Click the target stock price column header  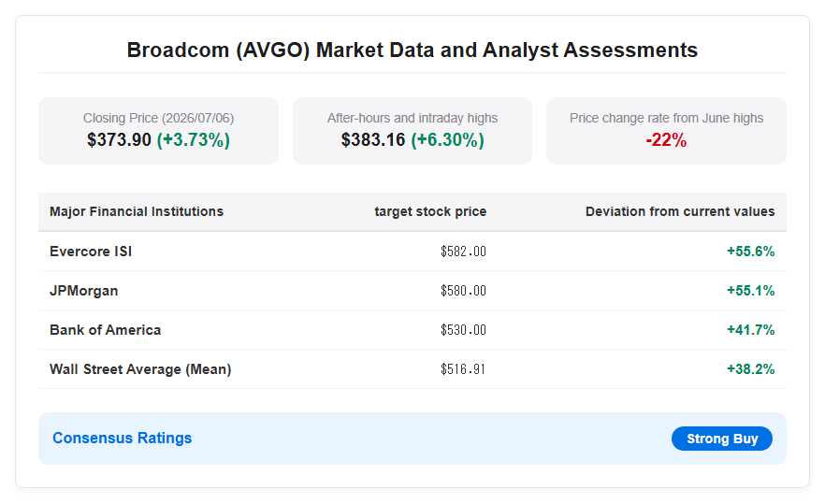pyautogui.click(x=430, y=211)
